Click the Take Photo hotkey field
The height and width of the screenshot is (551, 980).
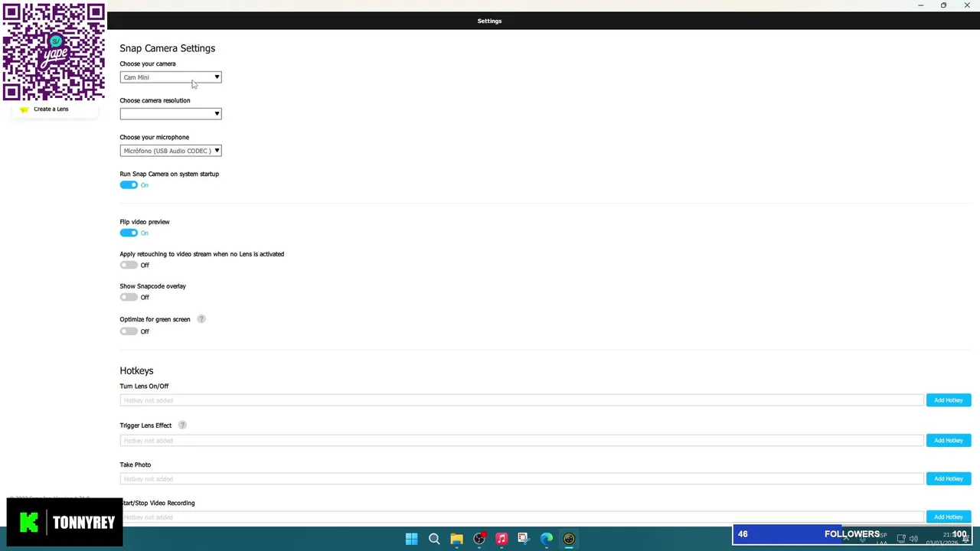click(x=521, y=478)
